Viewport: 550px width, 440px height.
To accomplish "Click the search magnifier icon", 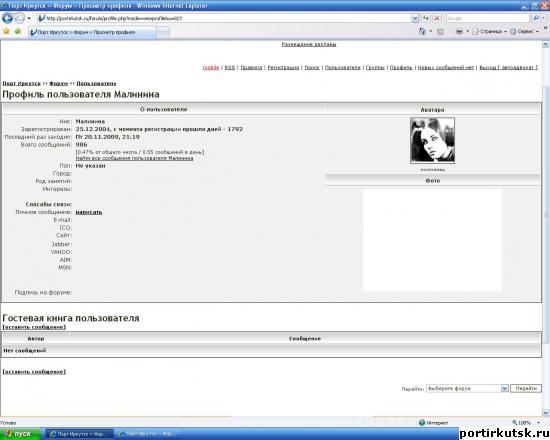I will pos(536,18).
